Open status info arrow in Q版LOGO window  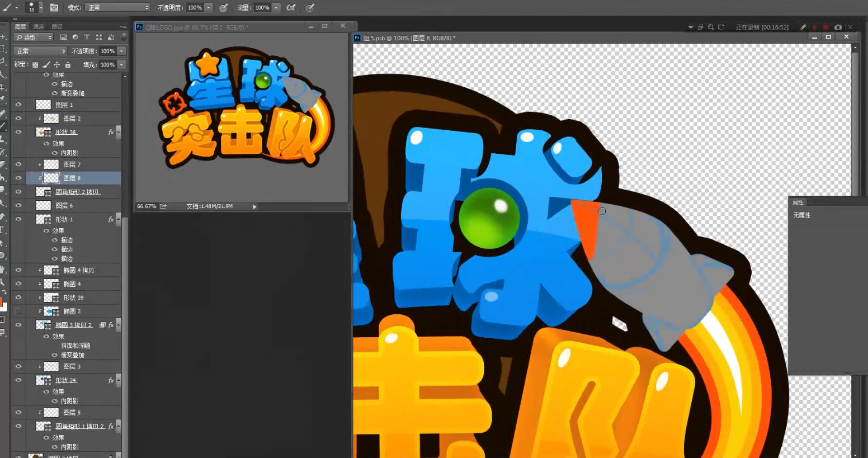pos(254,207)
